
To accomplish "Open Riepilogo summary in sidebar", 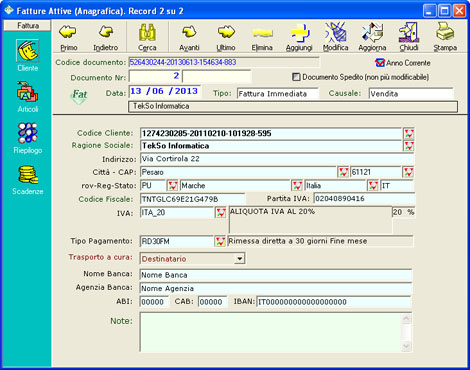I will (28, 138).
